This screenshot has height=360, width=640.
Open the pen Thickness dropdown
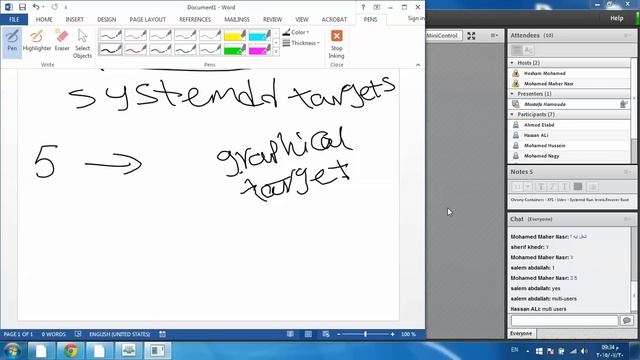[x=301, y=43]
